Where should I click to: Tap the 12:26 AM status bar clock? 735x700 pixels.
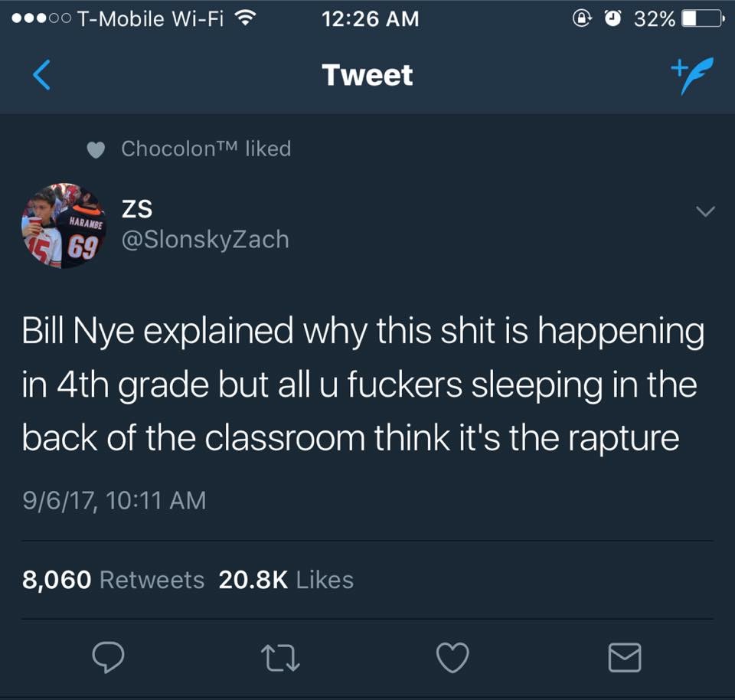click(x=371, y=18)
